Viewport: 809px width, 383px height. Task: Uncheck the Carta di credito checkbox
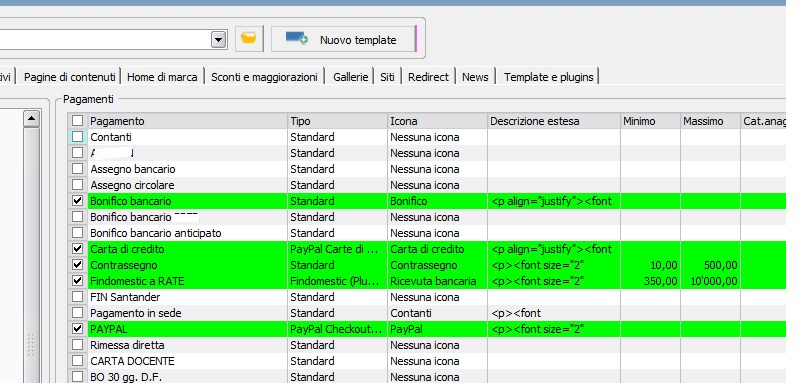[x=77, y=249]
